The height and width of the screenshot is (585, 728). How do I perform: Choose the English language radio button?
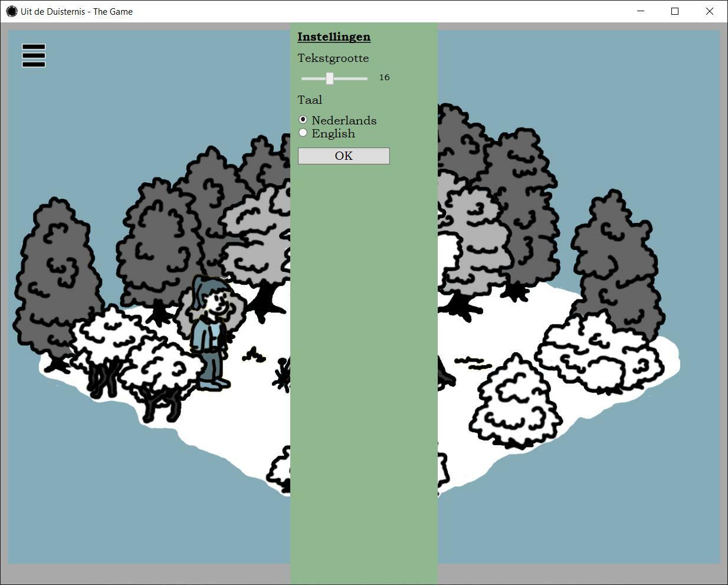click(x=303, y=133)
